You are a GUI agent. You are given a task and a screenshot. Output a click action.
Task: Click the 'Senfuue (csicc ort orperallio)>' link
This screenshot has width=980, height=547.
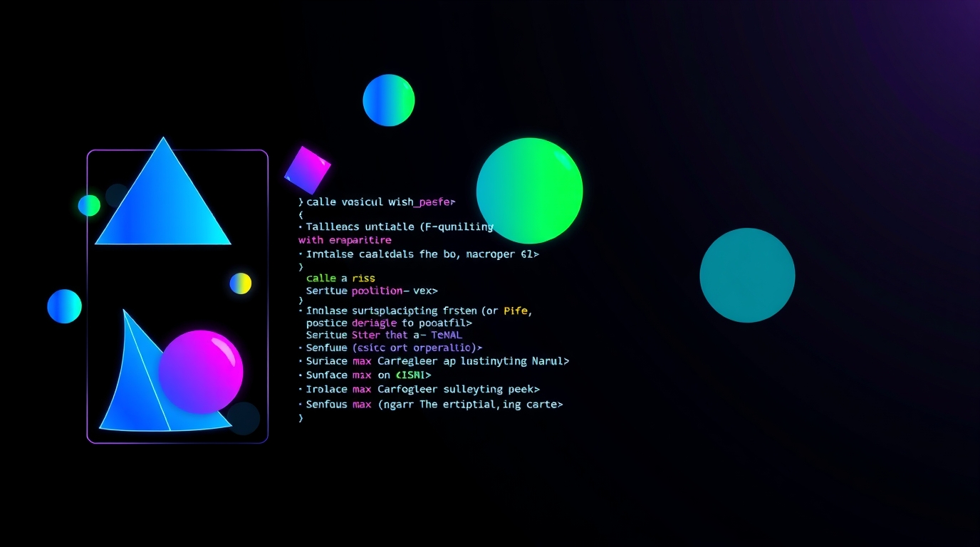(395, 348)
